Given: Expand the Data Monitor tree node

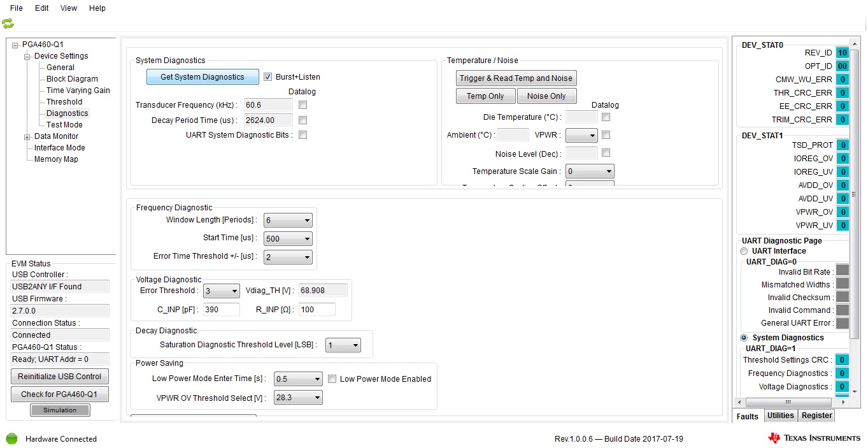Looking at the screenshot, I should pyautogui.click(x=27, y=136).
